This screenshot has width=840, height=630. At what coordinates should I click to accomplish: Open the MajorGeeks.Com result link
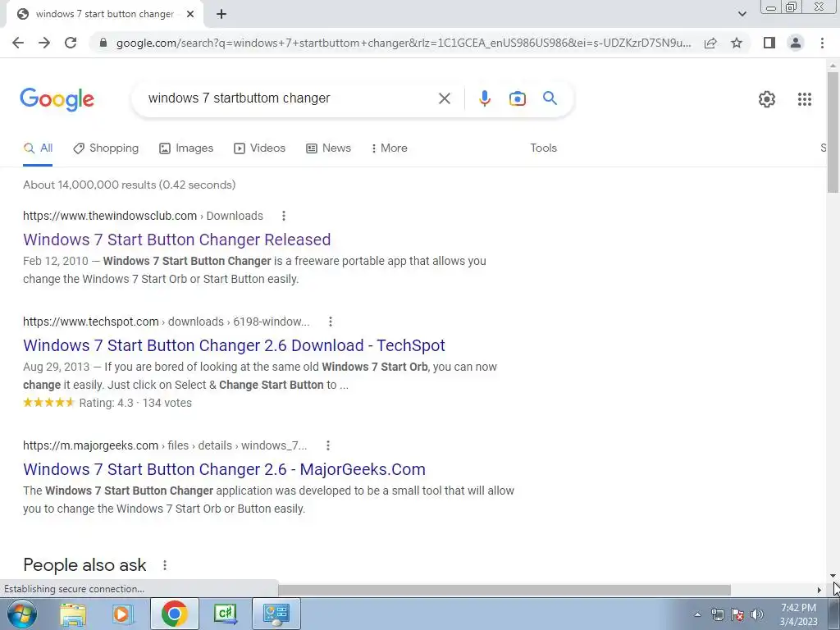[224, 469]
